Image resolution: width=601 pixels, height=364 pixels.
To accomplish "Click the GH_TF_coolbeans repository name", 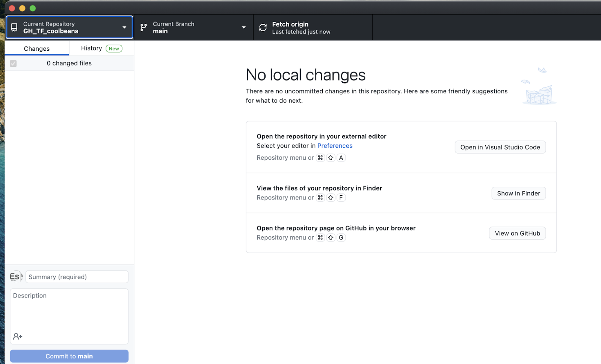I will [51, 31].
